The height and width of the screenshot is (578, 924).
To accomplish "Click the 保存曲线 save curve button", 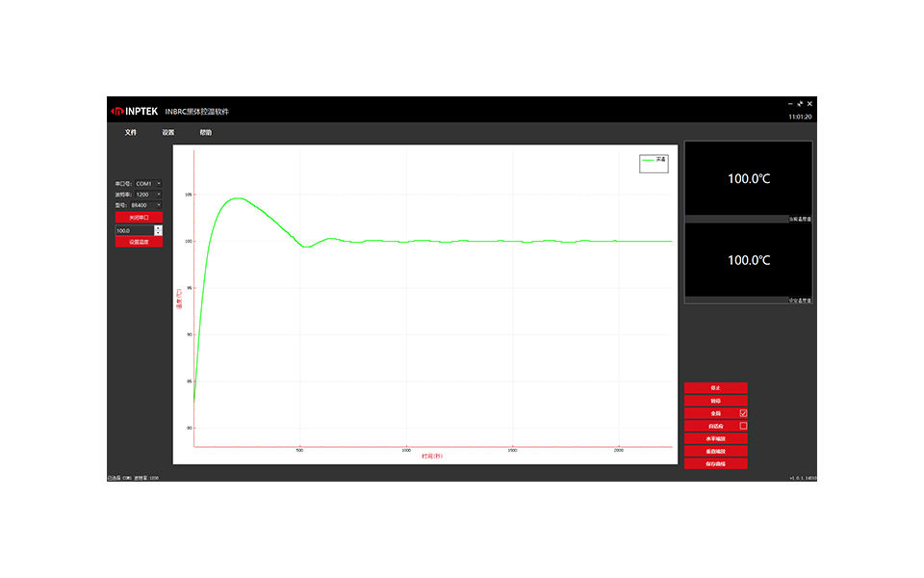I will coord(715,463).
